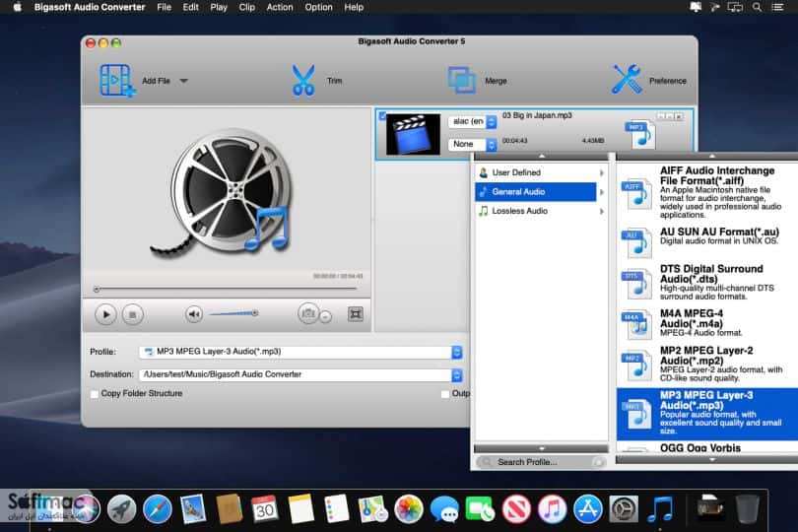The width and height of the screenshot is (798, 532).
Task: Open the App Store in dock
Action: [588, 508]
